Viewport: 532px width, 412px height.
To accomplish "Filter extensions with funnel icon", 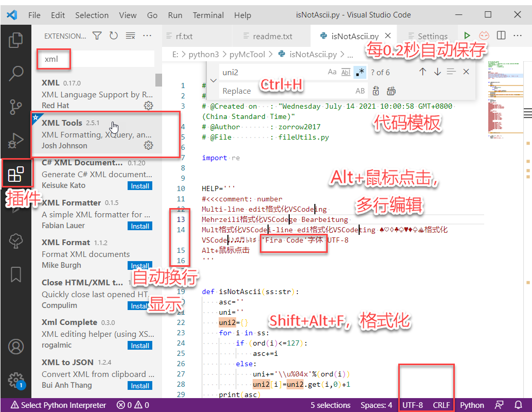I will click(x=97, y=36).
